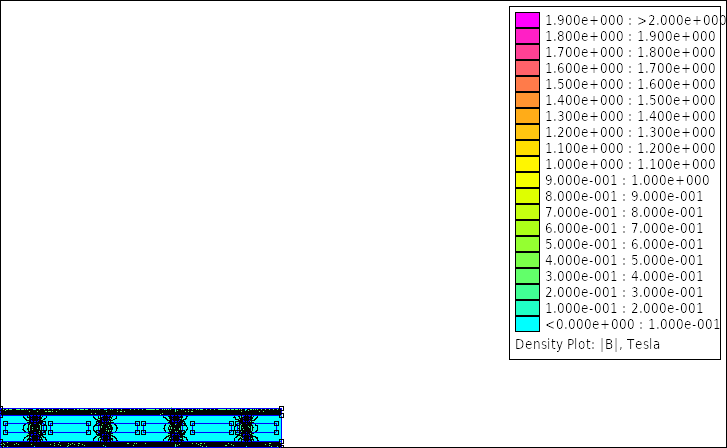The width and height of the screenshot is (727, 448).
Task: Click the yellow swatch beside 1.000e+000 : 1.100e+000
Action: coord(528,164)
